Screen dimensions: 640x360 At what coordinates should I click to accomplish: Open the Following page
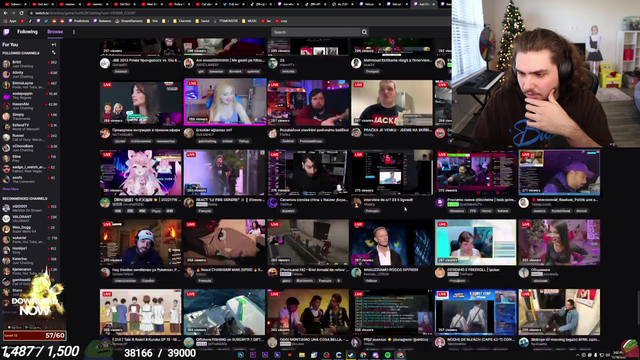(x=27, y=32)
